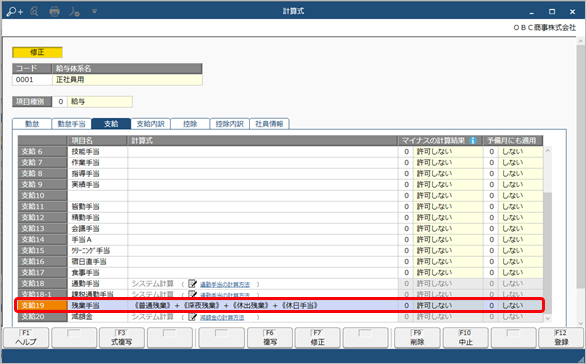This screenshot has width=586, height=364.
Task: Click the F1 ヘルプ button
Action: (x=26, y=338)
